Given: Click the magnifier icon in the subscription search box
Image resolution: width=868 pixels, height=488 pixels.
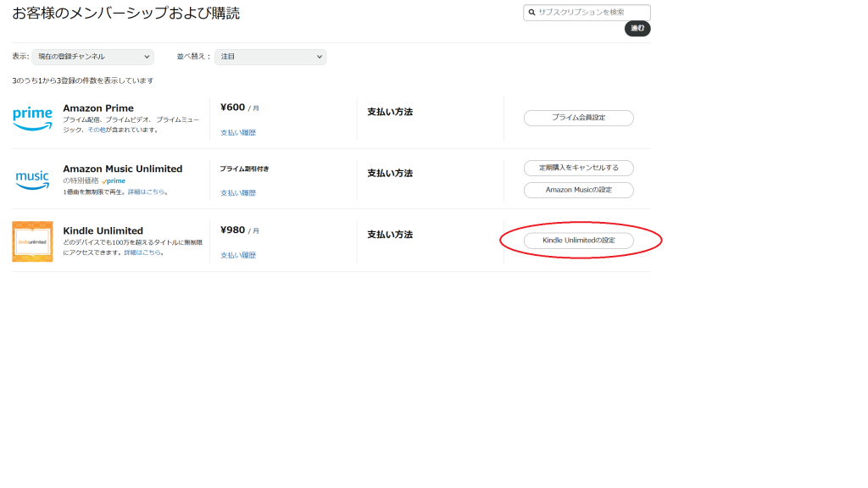Looking at the screenshot, I should [531, 13].
